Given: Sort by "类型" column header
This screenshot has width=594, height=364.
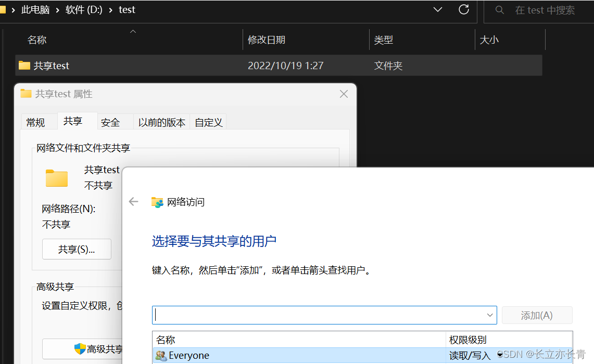Looking at the screenshot, I should click(383, 40).
